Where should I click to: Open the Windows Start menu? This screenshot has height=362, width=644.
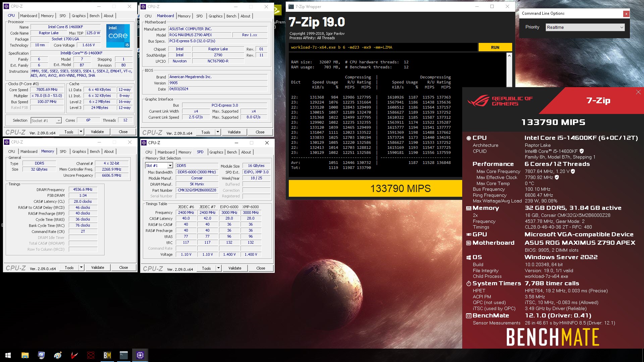8,355
